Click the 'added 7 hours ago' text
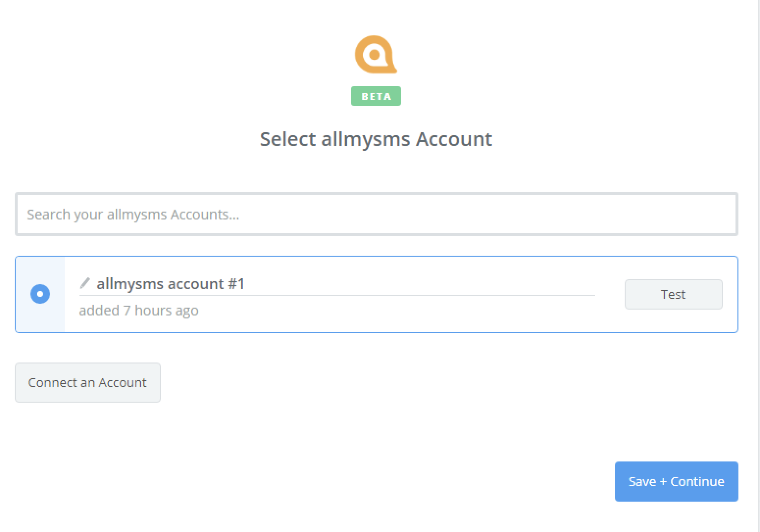Image resolution: width=760 pixels, height=532 pixels. point(139,311)
